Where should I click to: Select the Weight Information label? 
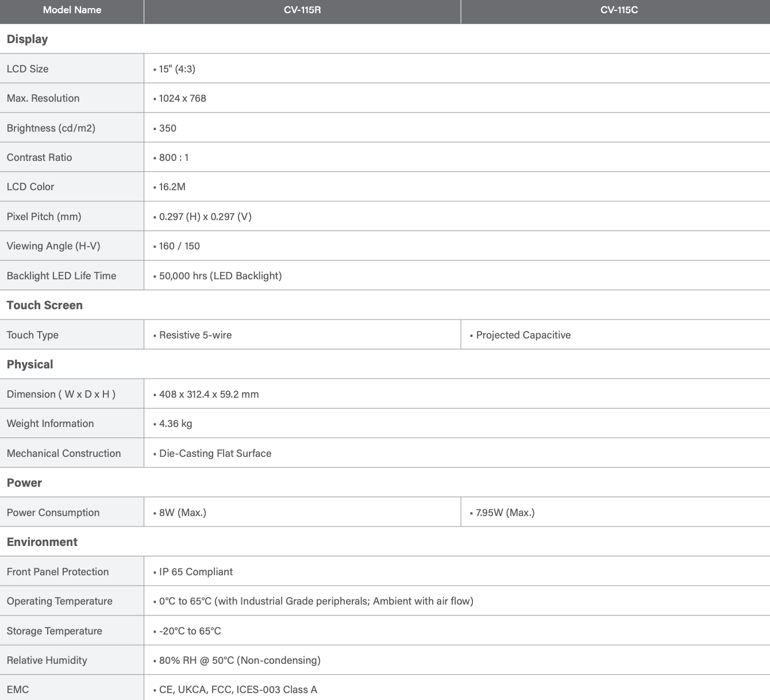[51, 424]
